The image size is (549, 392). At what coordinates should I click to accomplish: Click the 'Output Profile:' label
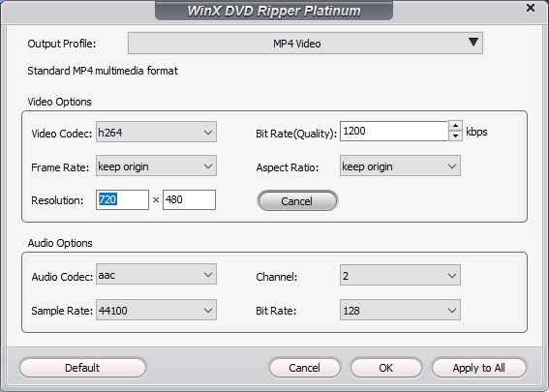(x=62, y=44)
